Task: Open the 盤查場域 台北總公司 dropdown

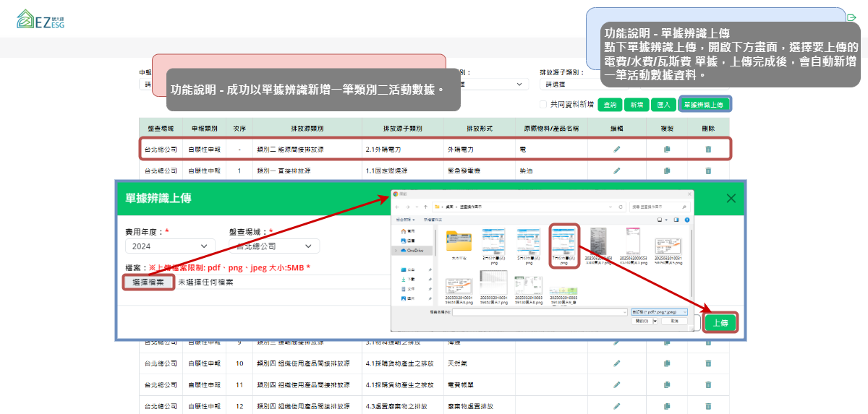Action: (274, 246)
